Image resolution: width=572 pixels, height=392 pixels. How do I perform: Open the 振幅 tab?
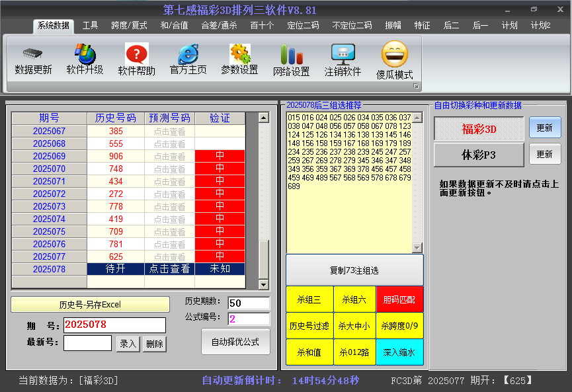pyautogui.click(x=393, y=26)
